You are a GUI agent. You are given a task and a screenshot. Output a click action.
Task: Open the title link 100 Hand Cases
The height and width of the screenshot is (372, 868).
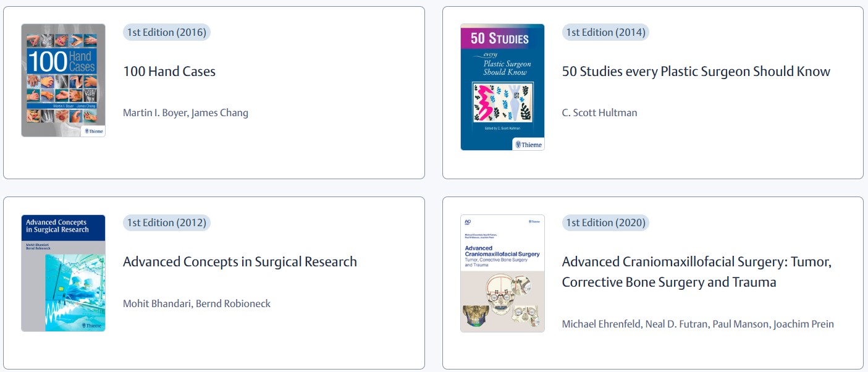[169, 72]
